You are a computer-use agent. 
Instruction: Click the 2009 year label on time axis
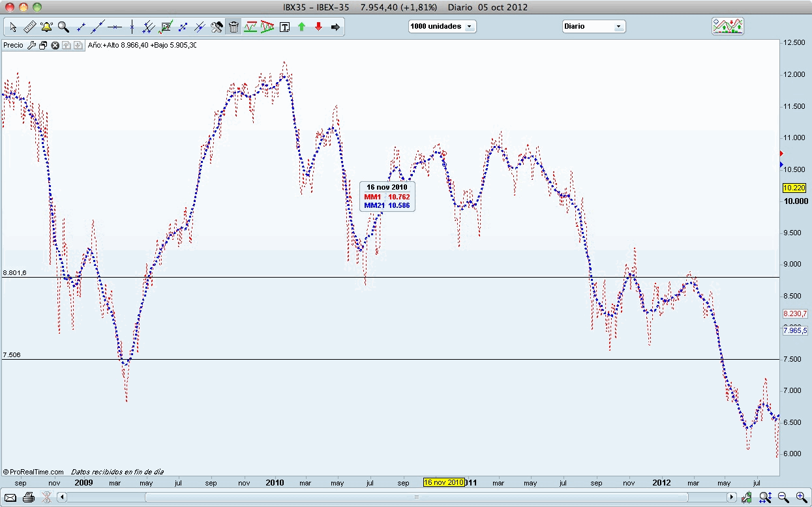(x=83, y=483)
